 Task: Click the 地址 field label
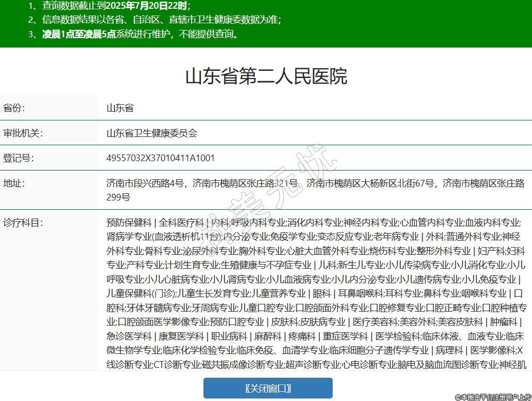point(14,183)
